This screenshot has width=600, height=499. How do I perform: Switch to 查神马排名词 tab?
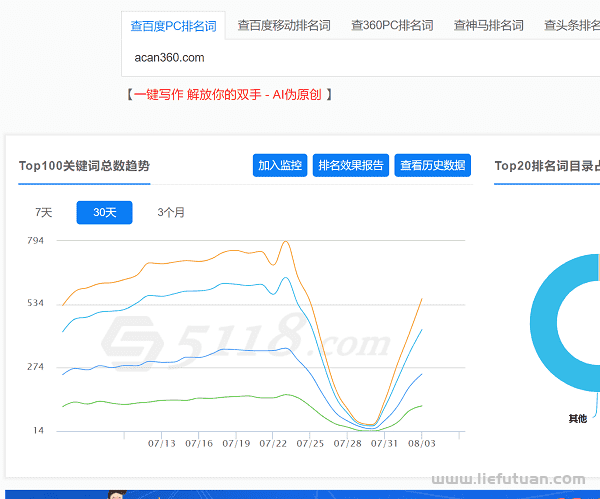coord(489,26)
